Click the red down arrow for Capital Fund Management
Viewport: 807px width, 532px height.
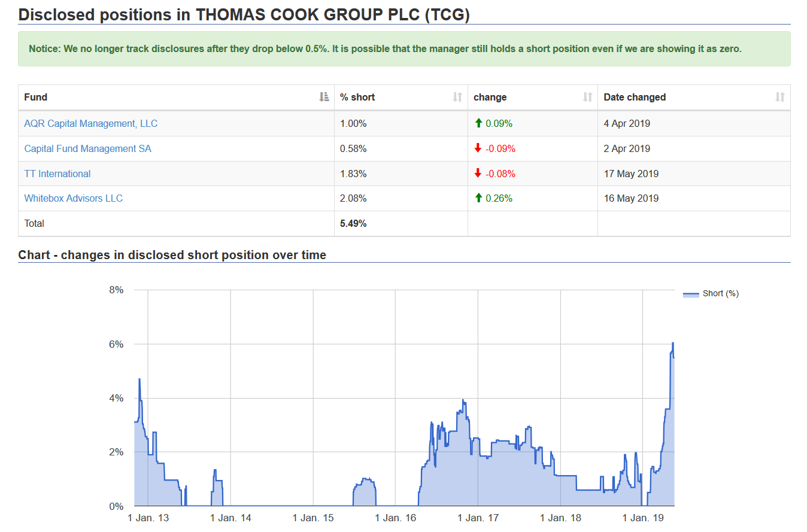point(478,148)
